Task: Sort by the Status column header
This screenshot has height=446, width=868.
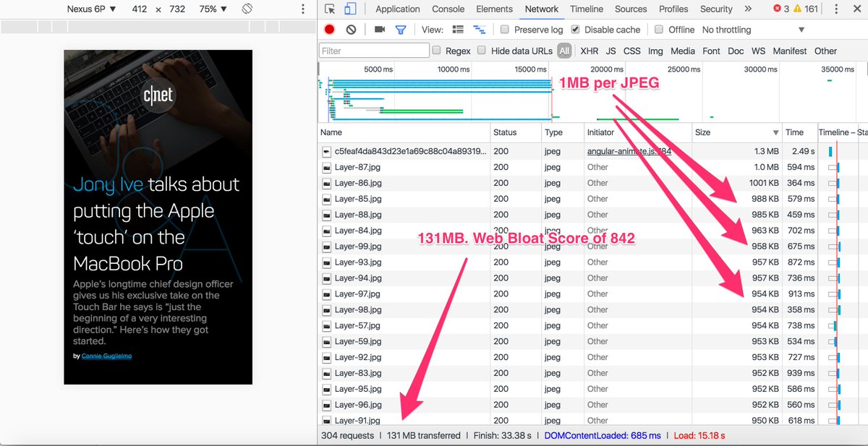Action: click(x=516, y=133)
